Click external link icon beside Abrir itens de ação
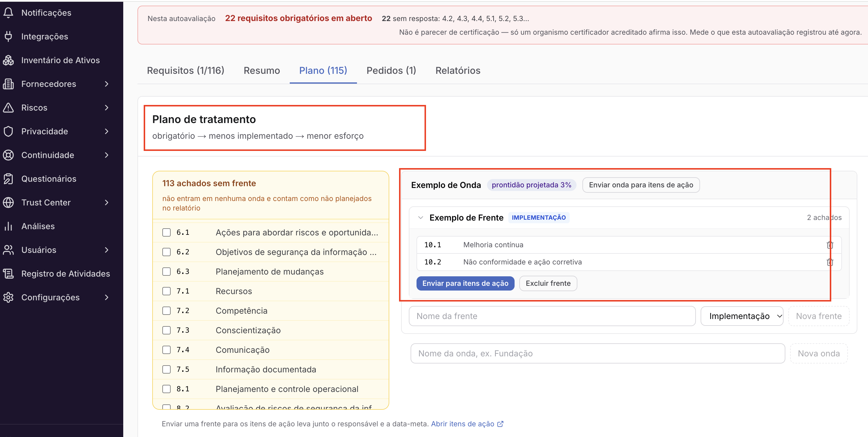Screen dimensions: 868x437 [500, 424]
